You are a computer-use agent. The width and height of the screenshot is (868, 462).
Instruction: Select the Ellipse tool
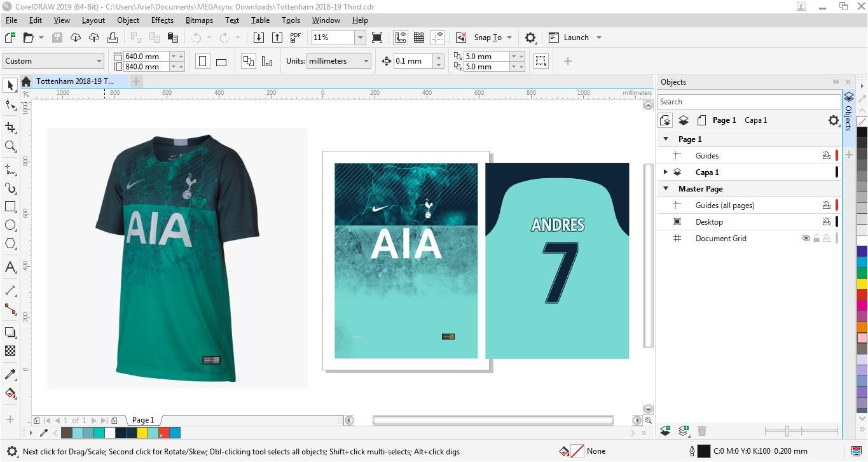[x=10, y=225]
